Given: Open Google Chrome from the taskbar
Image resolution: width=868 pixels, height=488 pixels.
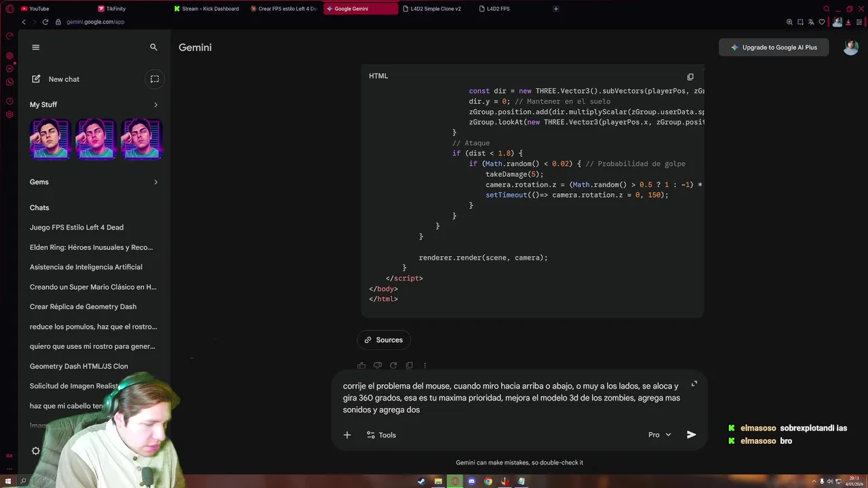Looking at the screenshot, I should point(488,481).
